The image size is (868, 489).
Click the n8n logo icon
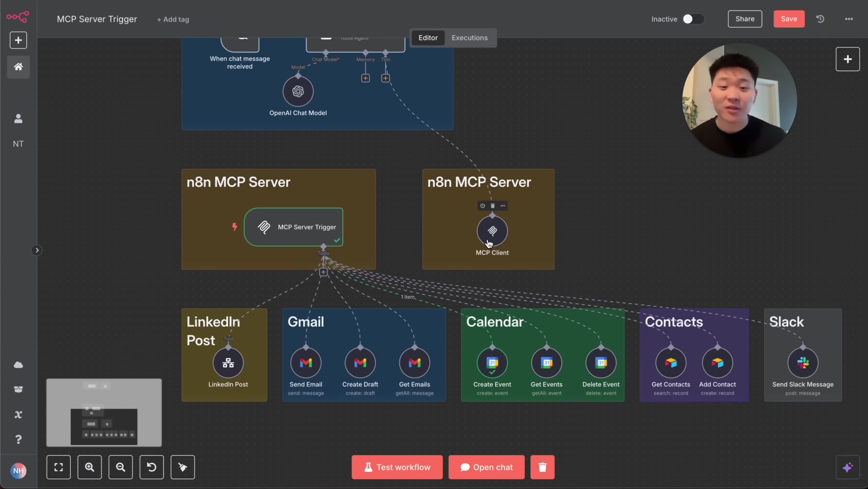[18, 17]
